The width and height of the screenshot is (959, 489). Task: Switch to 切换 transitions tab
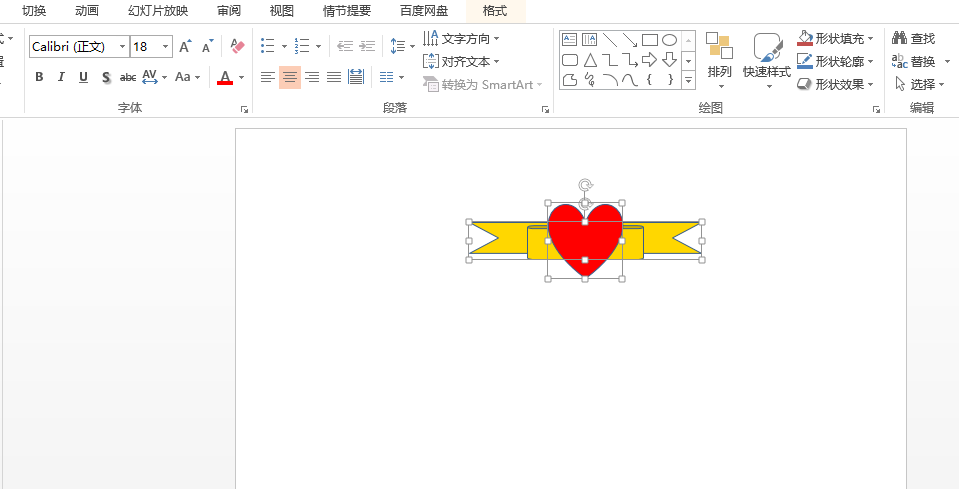34,11
